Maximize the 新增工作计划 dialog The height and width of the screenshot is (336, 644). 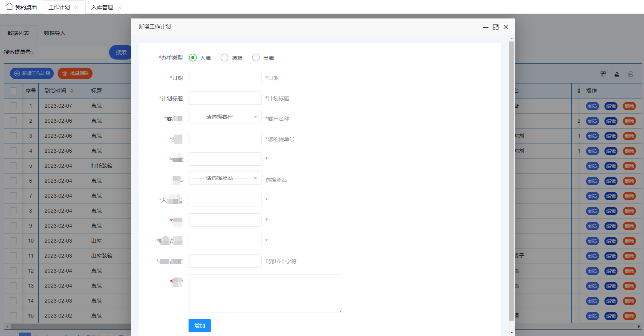pos(496,27)
